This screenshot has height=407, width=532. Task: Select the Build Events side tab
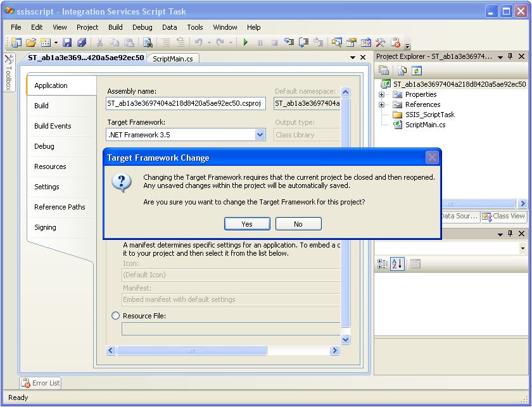[x=53, y=126]
